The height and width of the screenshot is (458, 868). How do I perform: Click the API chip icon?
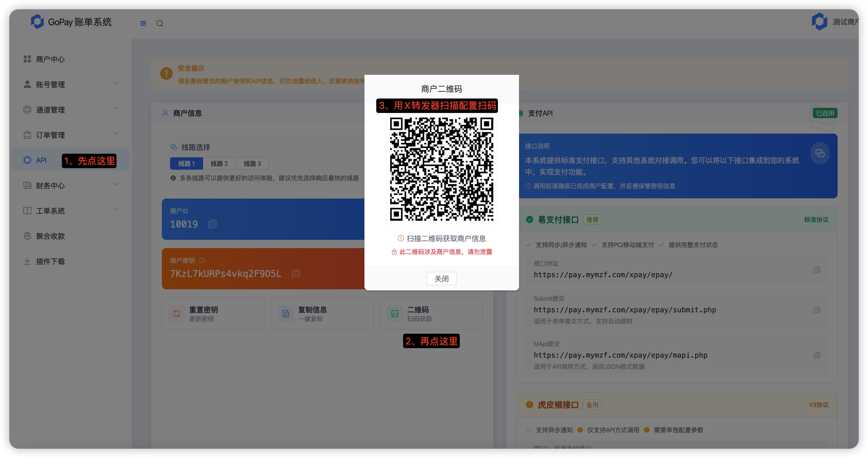pyautogui.click(x=27, y=160)
